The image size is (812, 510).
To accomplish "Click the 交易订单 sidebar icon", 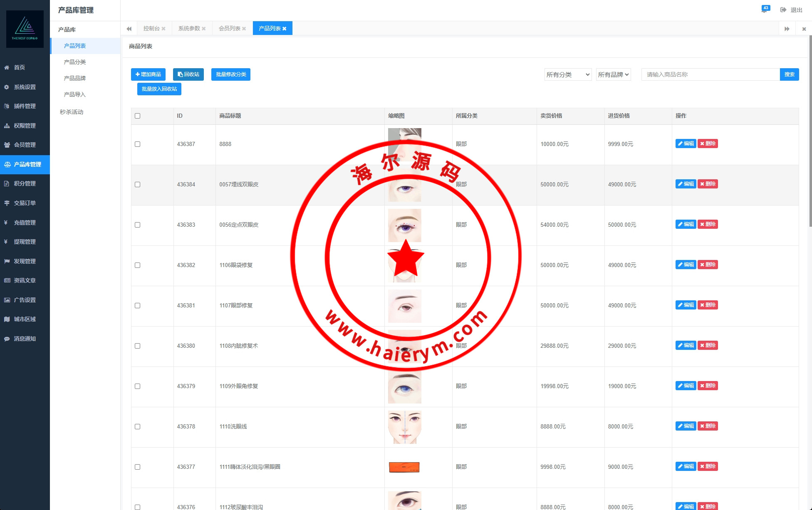I will (x=7, y=203).
